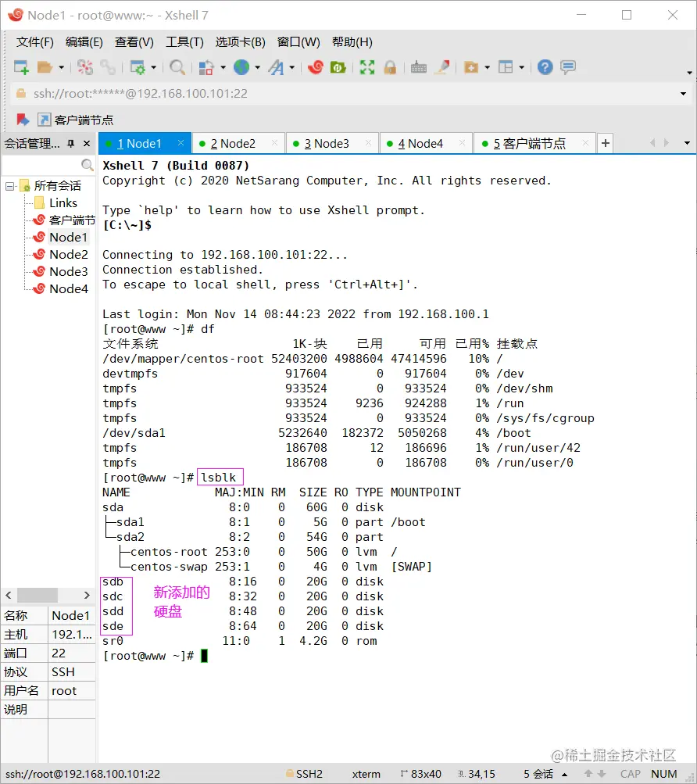Switch to the 4 Node4 tab

(x=426, y=144)
